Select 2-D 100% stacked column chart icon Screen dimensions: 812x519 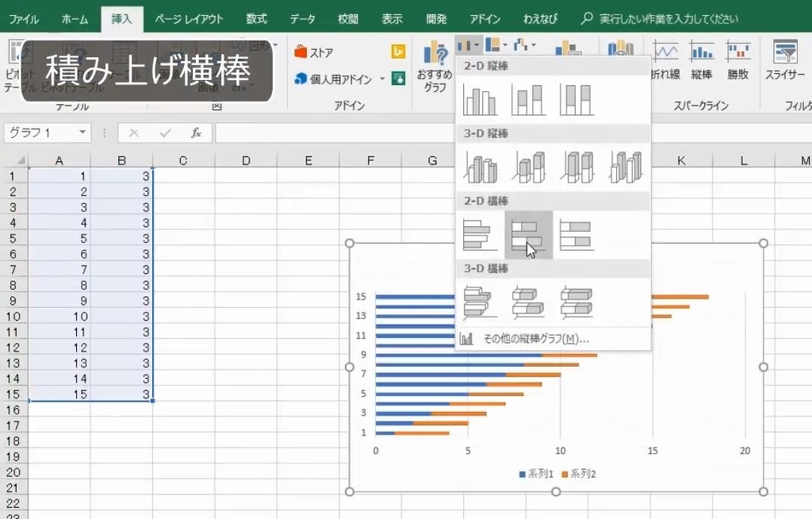pyautogui.click(x=576, y=99)
